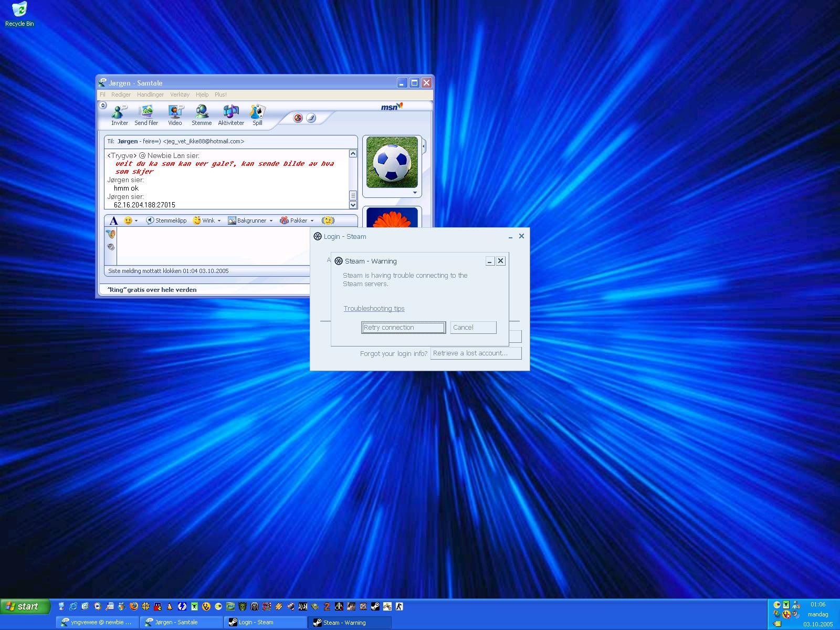The height and width of the screenshot is (630, 840).
Task: Click Retry connection button
Action: (x=403, y=328)
